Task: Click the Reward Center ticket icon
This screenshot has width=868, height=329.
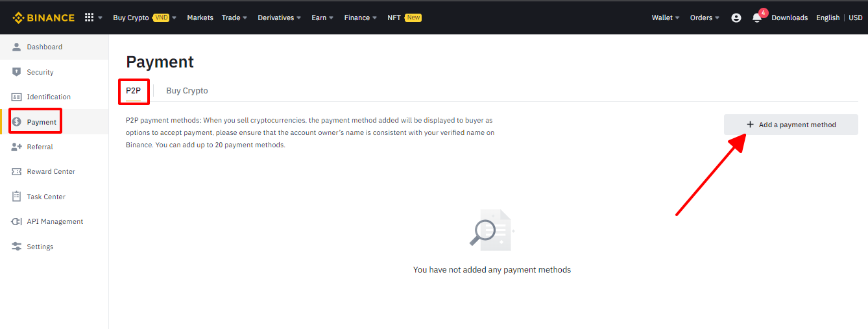Action: click(17, 171)
